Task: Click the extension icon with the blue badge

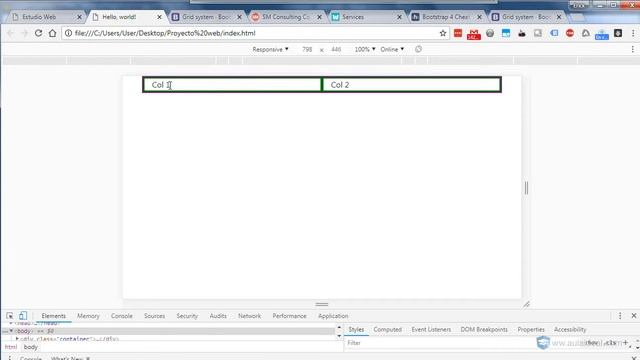Action: click(602, 34)
